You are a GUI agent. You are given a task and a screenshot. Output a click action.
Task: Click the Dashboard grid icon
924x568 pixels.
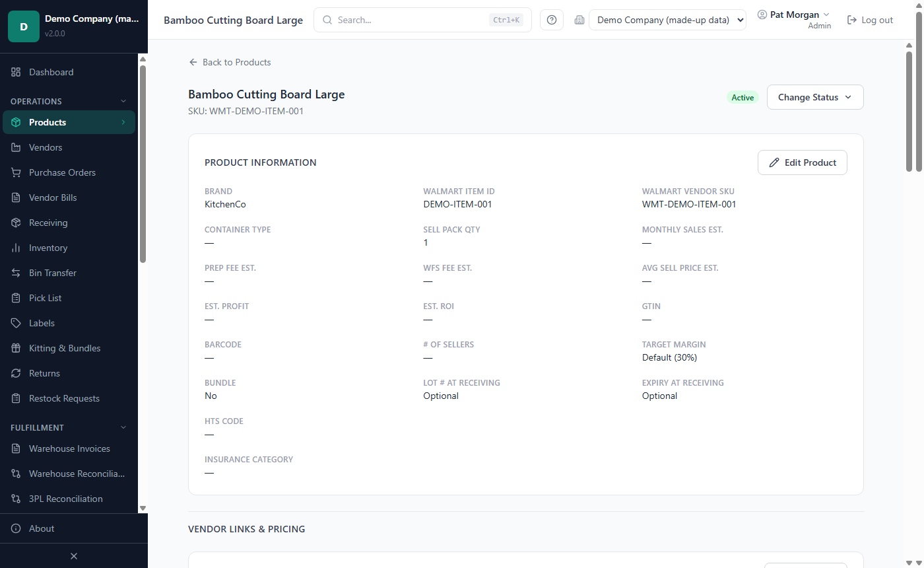[16, 72]
